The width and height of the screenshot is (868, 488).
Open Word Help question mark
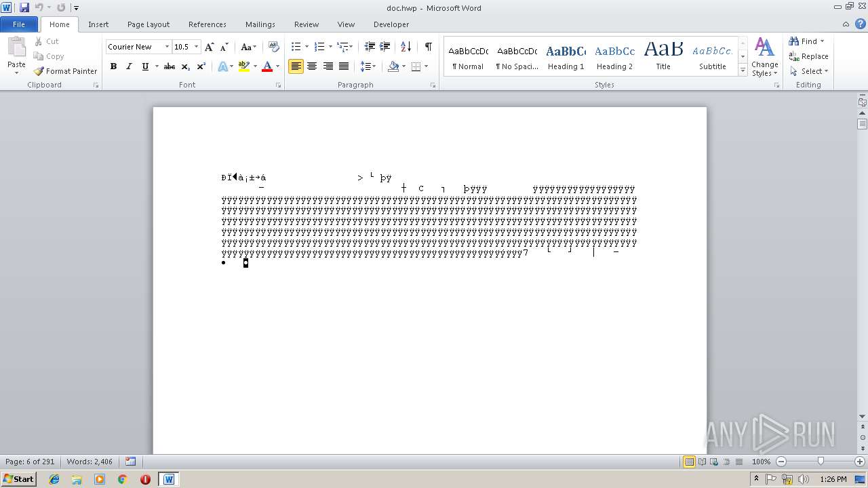click(x=860, y=24)
